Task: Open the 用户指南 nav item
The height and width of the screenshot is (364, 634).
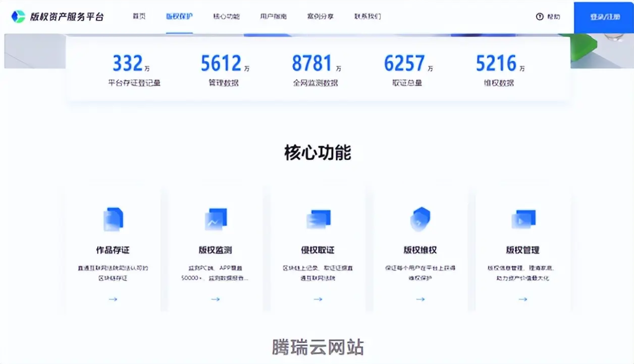Action: (274, 16)
